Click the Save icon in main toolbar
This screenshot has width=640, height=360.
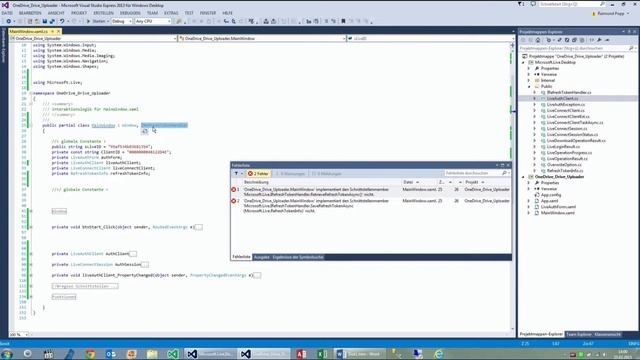tap(45, 21)
